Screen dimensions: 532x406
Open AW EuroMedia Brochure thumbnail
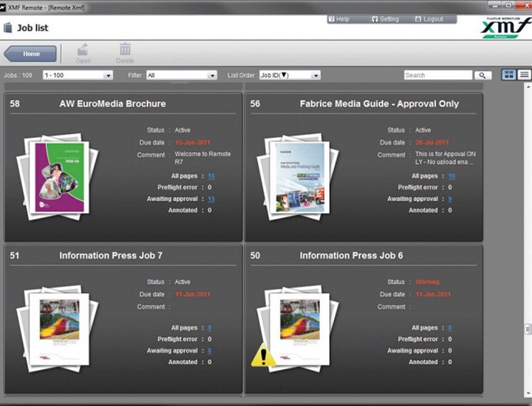[x=57, y=175]
